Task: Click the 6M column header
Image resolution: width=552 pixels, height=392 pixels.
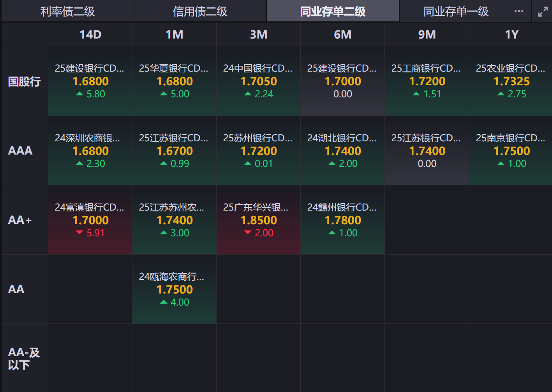Action: [x=343, y=35]
